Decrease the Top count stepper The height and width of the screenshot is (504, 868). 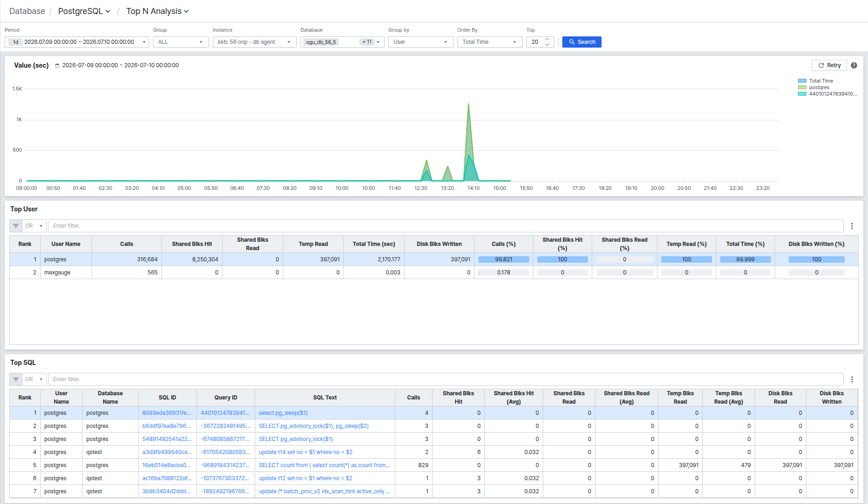pyautogui.click(x=547, y=45)
